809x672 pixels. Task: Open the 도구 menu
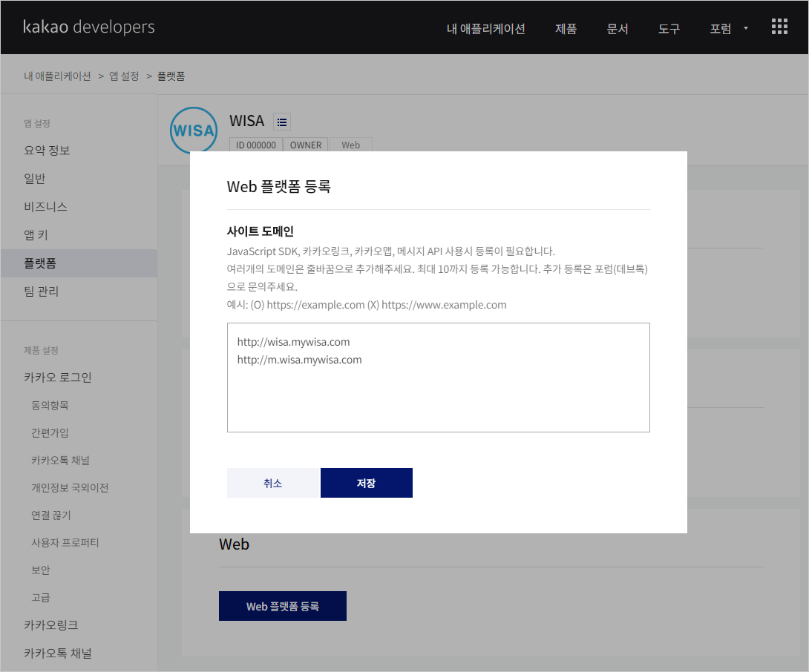(x=669, y=29)
